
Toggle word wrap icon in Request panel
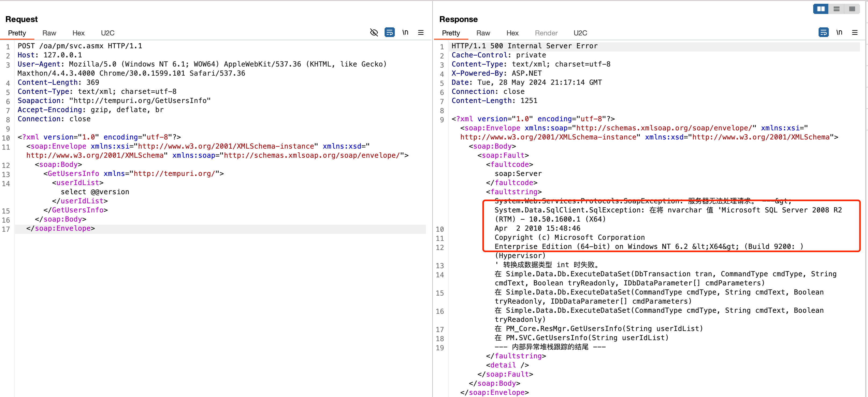[389, 33]
